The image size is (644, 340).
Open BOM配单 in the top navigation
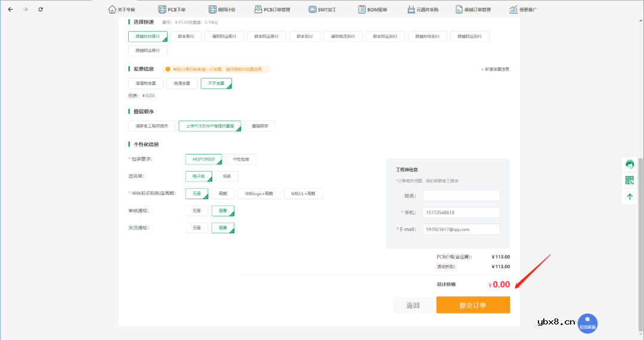[x=373, y=10]
